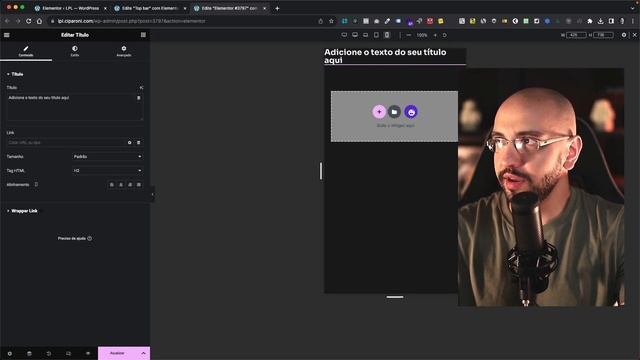This screenshot has height=360, width=640.
Task: Toggle responsive mode icon in bottom bar
Action: (69, 353)
